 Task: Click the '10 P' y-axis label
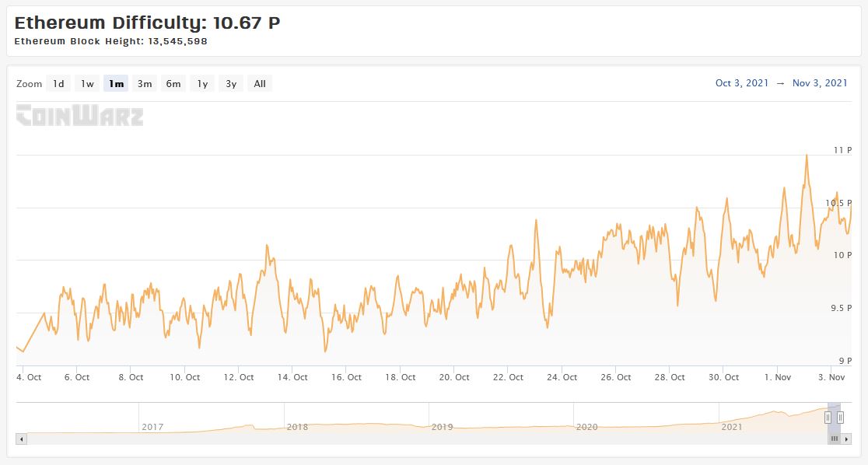pos(842,254)
